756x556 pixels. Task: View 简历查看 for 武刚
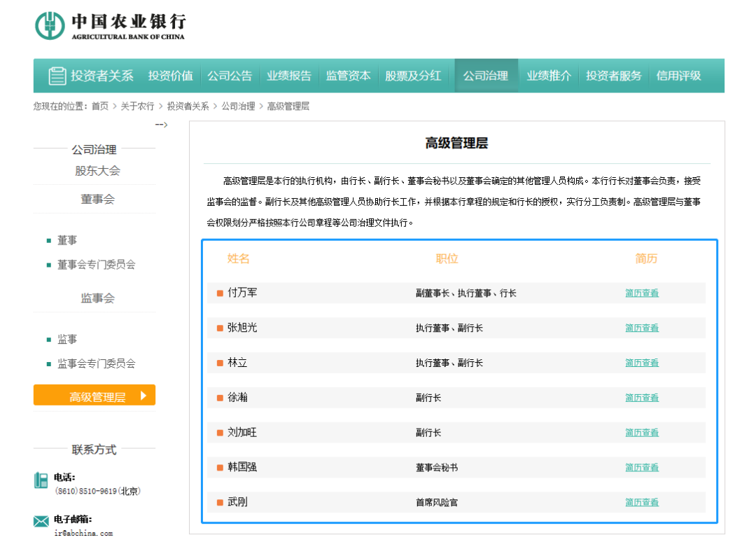[642, 502]
